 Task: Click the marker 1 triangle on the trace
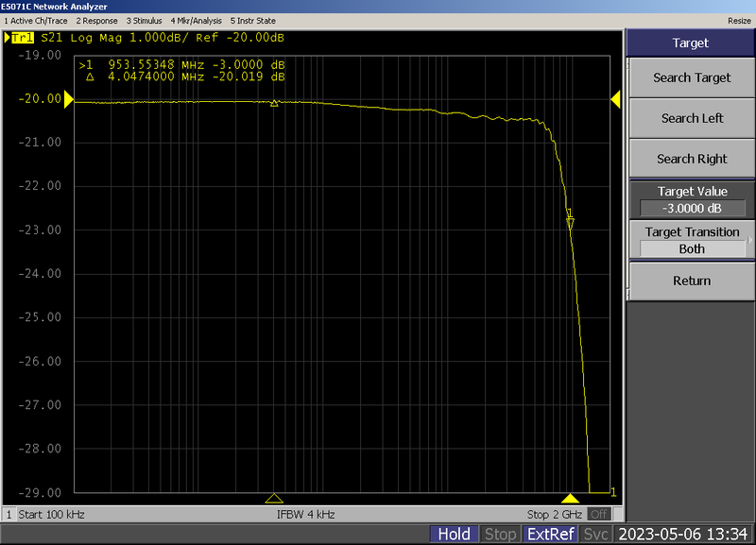(570, 224)
